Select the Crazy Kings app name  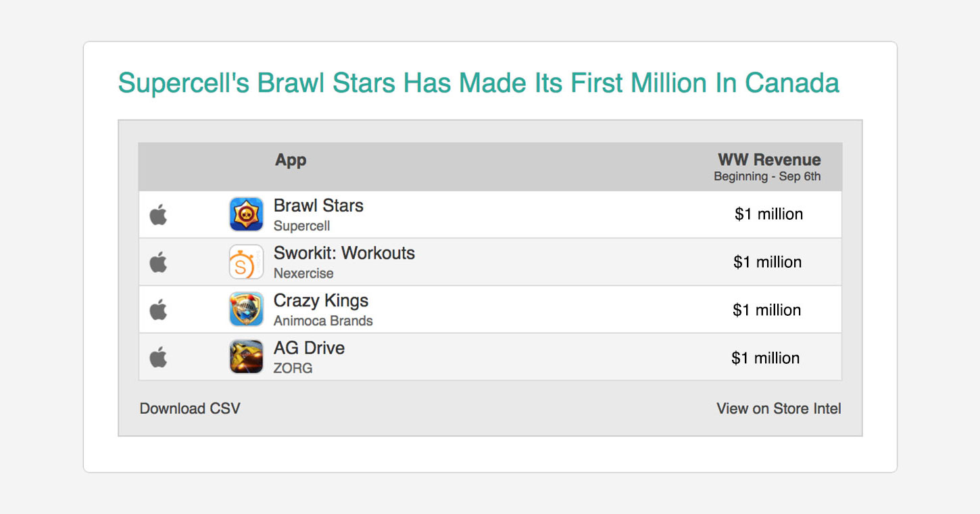(x=321, y=300)
